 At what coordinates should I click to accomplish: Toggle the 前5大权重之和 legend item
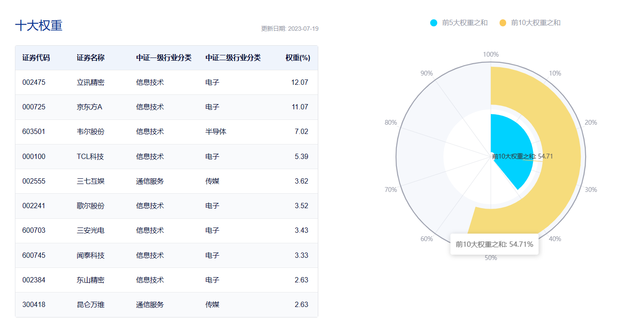coord(459,23)
